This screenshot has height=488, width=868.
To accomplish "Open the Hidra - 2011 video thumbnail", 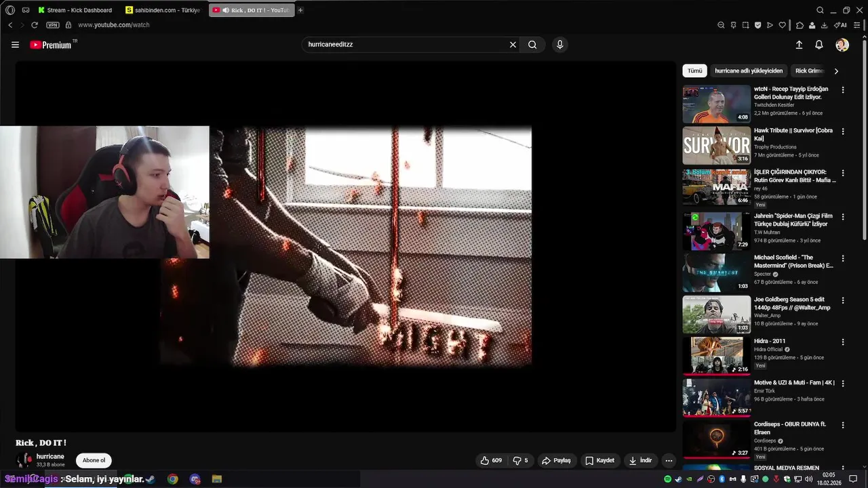I will click(717, 355).
